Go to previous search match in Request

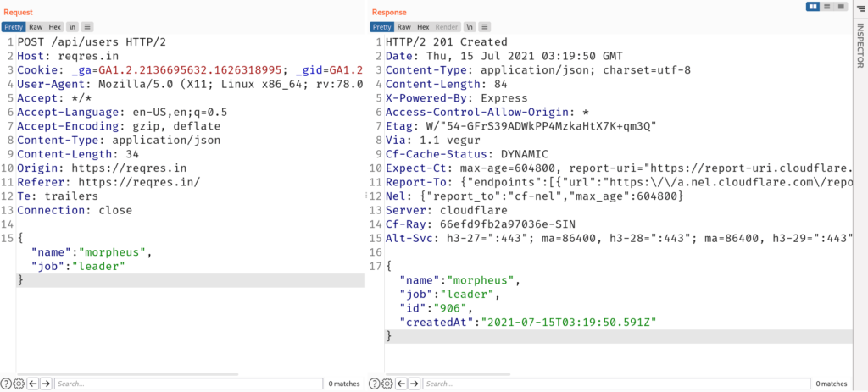tap(33, 384)
